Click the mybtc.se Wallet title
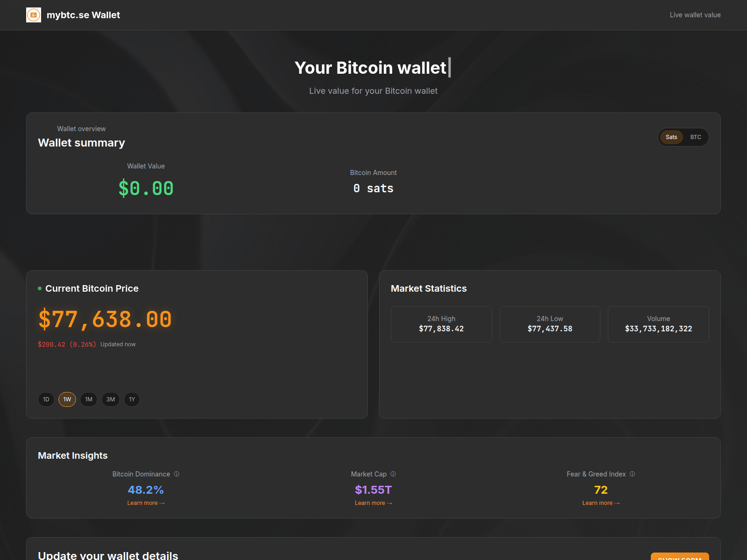The height and width of the screenshot is (560, 747). coord(83,15)
